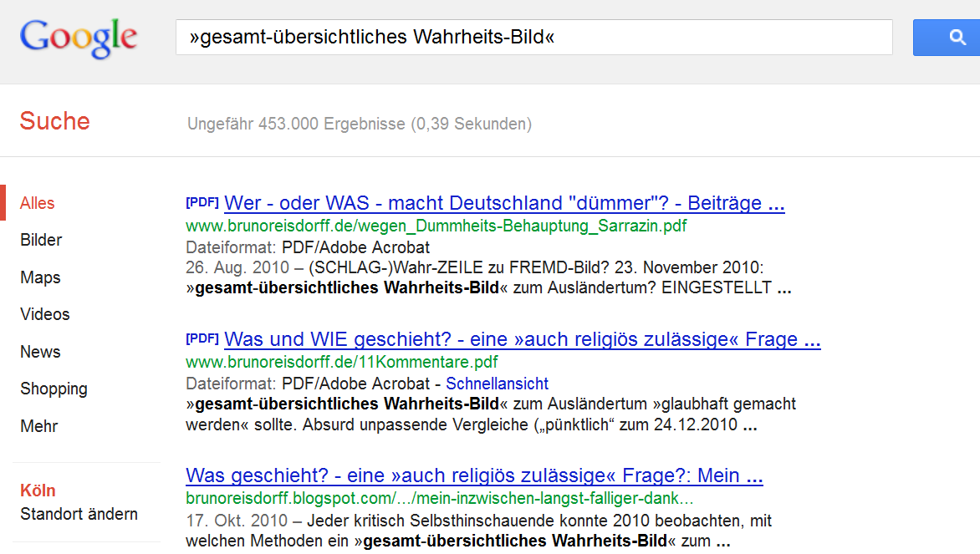Show News search results
980x554 pixels.
40,352
